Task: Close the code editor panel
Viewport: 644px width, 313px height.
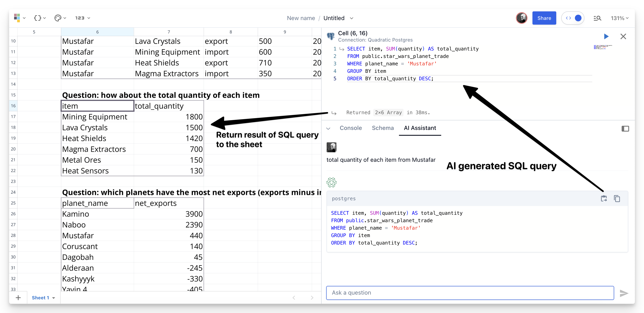Action: [623, 36]
